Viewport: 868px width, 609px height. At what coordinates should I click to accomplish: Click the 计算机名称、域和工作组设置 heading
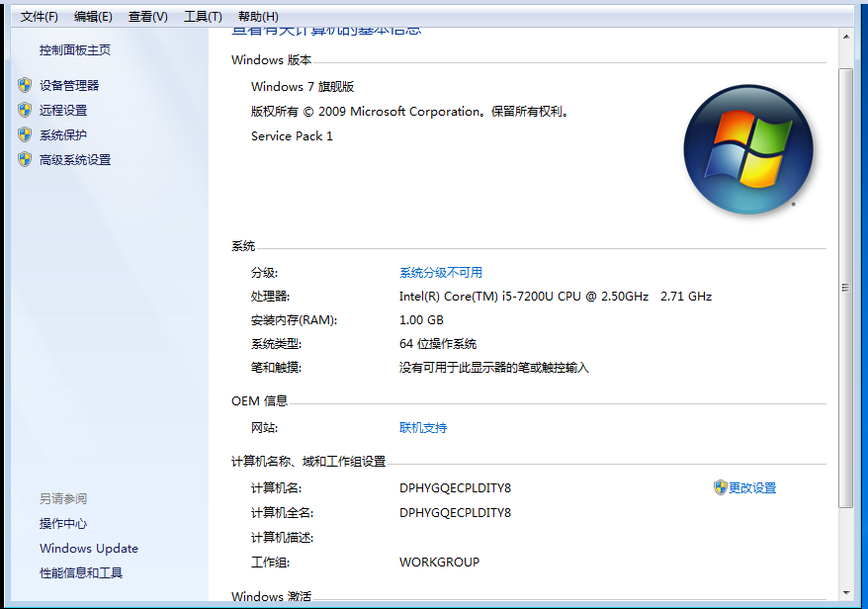point(308,461)
